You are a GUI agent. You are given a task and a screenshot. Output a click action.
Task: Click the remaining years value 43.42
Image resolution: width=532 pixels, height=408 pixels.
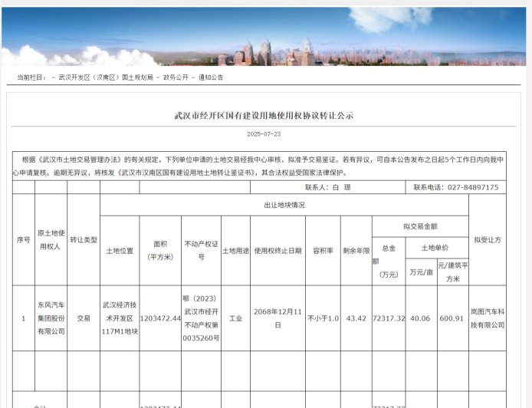tap(356, 318)
